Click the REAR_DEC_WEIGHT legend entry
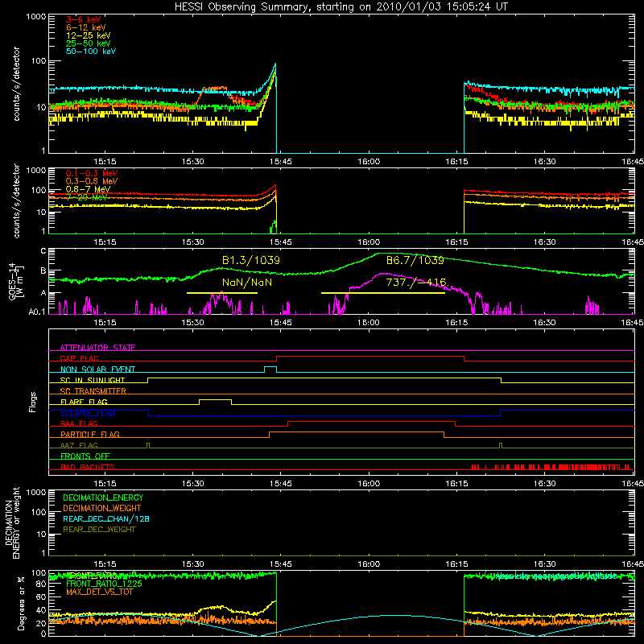The width and height of the screenshot is (644, 644). tap(99, 530)
